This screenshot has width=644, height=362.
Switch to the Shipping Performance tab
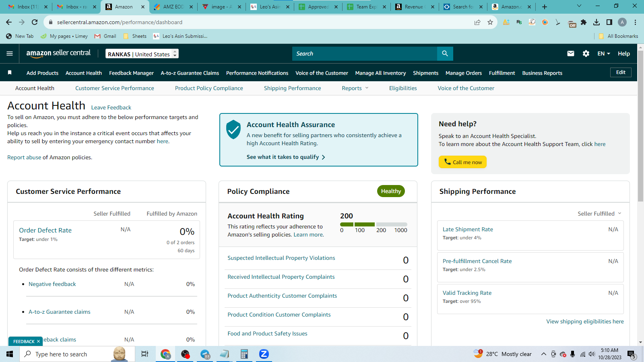pos(293,88)
